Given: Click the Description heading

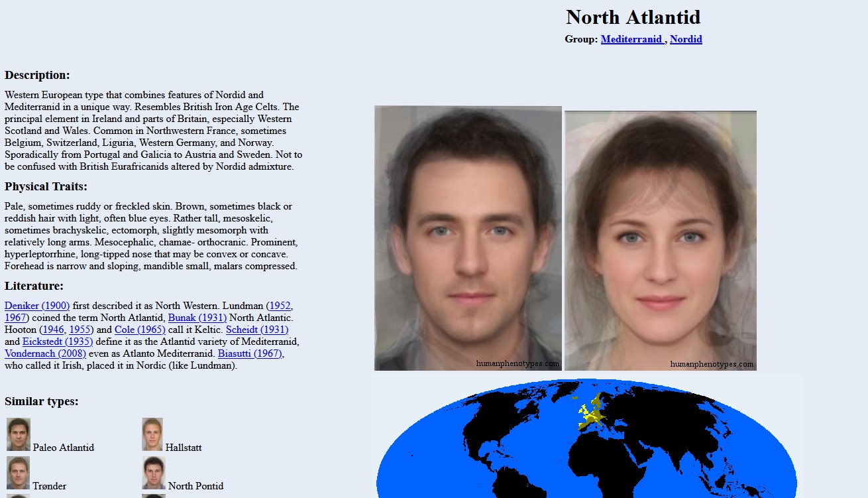Looking at the screenshot, I should [x=37, y=75].
